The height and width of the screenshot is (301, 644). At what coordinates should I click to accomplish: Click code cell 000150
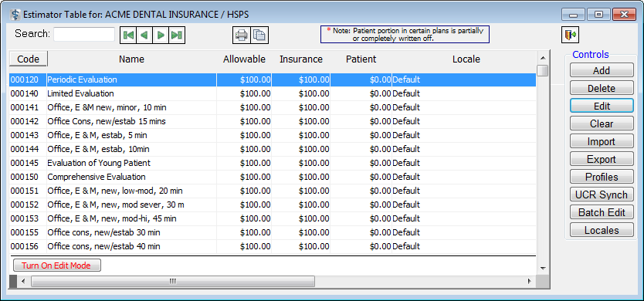tap(28, 177)
